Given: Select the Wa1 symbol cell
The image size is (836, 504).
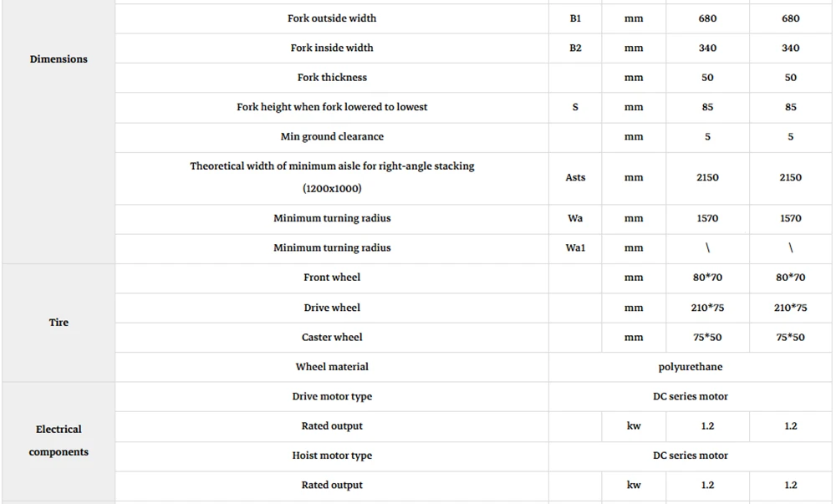Looking at the screenshot, I should click(575, 247).
